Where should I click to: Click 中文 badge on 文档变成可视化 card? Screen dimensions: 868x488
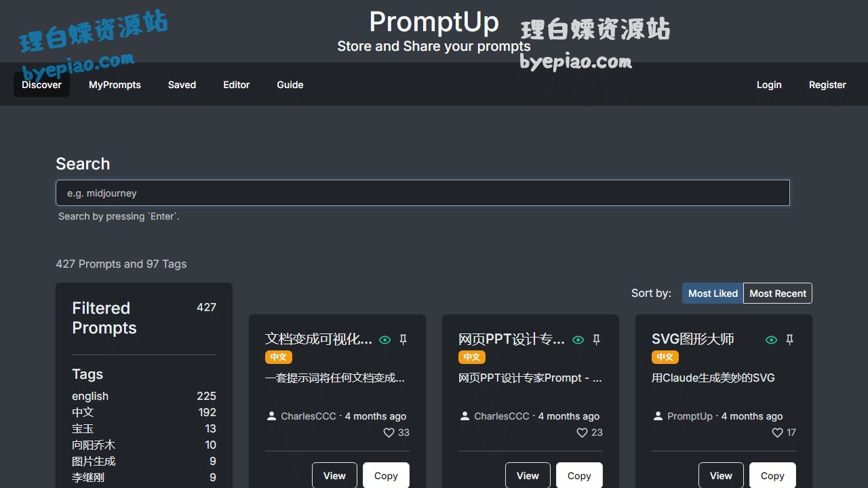[278, 357]
